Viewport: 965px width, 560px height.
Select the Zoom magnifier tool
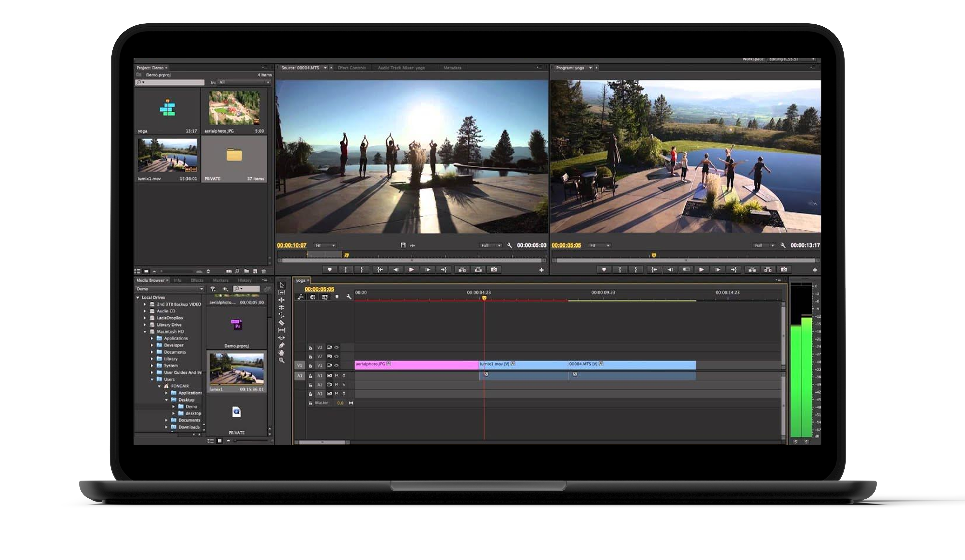pyautogui.click(x=281, y=360)
